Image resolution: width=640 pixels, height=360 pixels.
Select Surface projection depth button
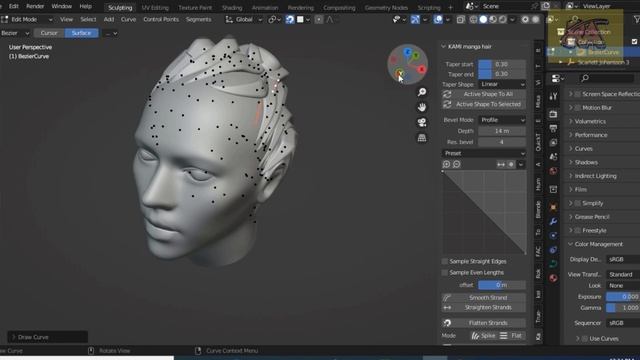pyautogui.click(x=81, y=33)
